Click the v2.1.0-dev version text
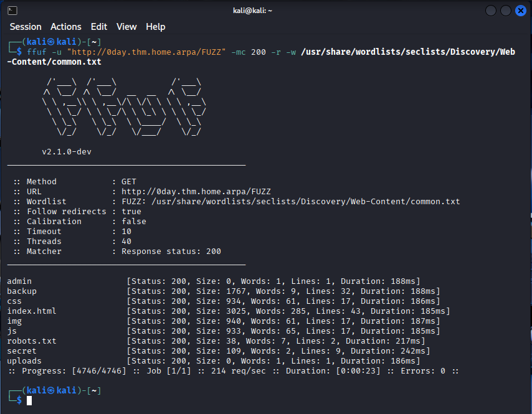The image size is (532, 414). point(67,152)
